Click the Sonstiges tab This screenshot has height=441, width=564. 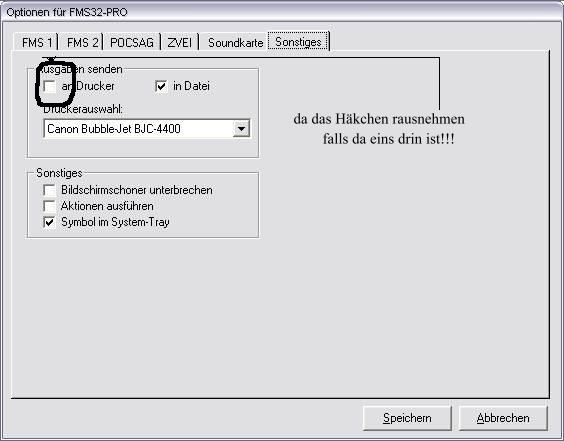pyautogui.click(x=298, y=42)
